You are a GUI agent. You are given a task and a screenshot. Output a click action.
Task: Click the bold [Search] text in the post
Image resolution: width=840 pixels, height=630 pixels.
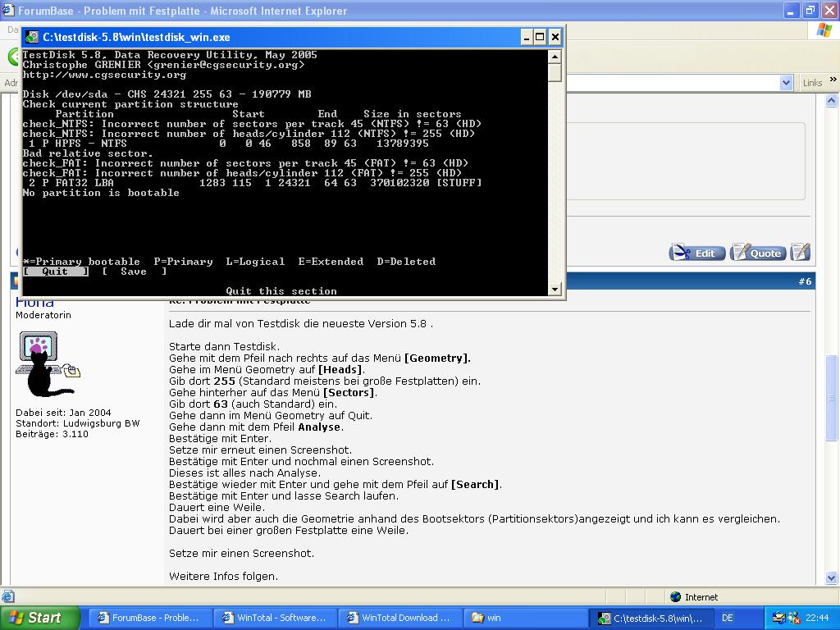(476, 484)
